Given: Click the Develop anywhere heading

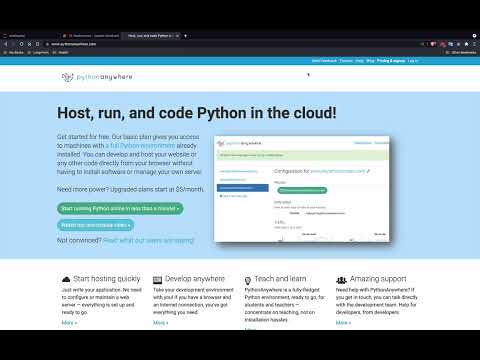Looking at the screenshot, I should (195, 279).
